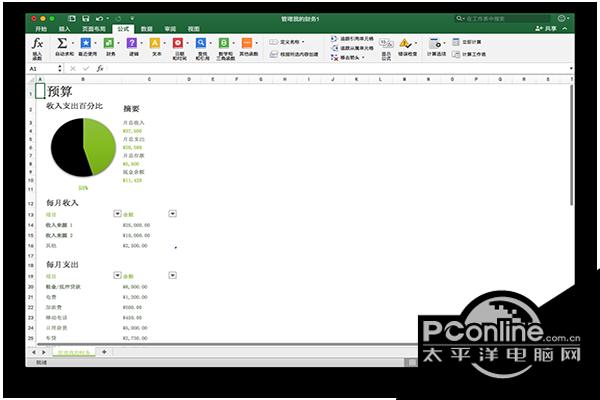Click Define Name (定义名称) in ribbon

pyautogui.click(x=285, y=42)
